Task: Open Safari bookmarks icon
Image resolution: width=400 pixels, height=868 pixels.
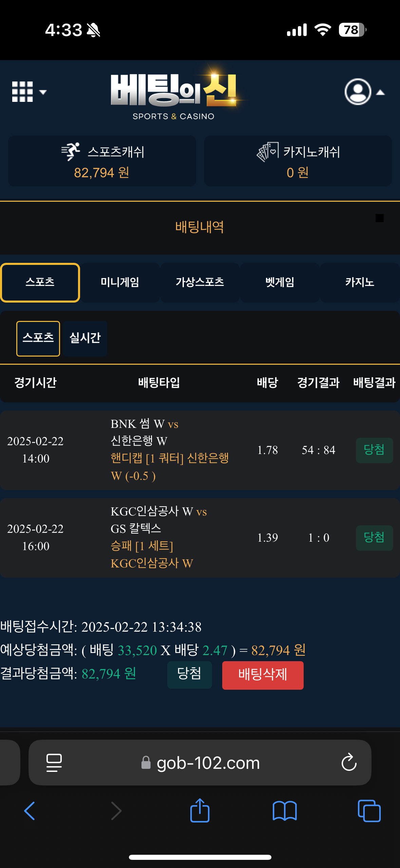Action: coord(284,811)
